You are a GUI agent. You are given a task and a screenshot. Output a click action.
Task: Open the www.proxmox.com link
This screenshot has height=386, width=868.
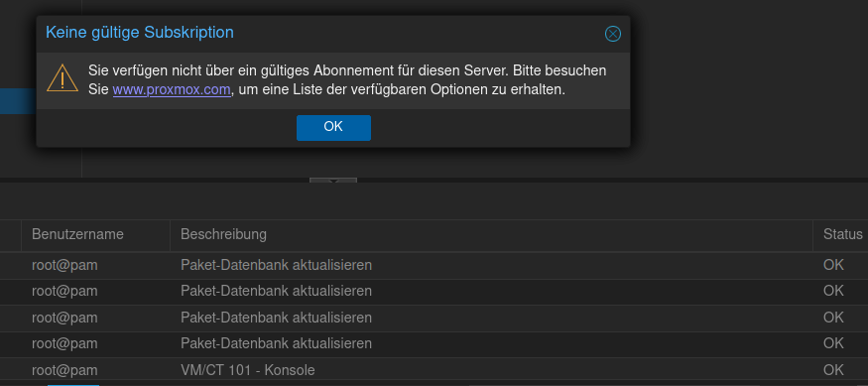[x=172, y=89]
